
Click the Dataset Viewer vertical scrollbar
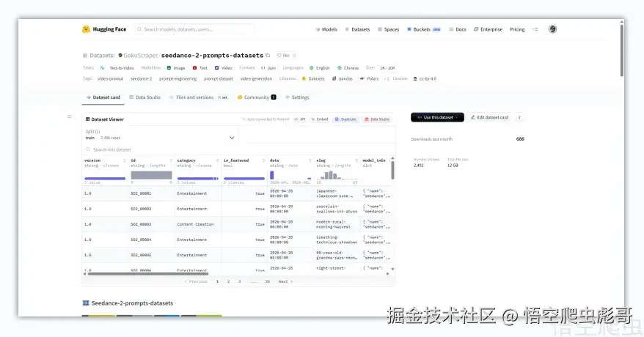pyautogui.click(x=392, y=170)
